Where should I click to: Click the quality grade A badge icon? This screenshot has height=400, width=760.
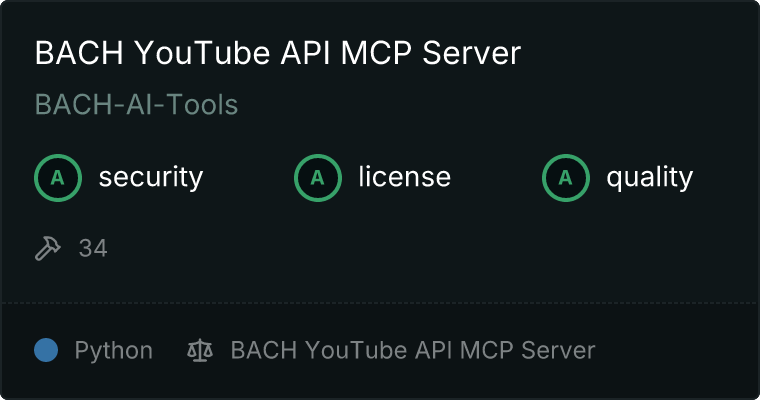click(566, 178)
